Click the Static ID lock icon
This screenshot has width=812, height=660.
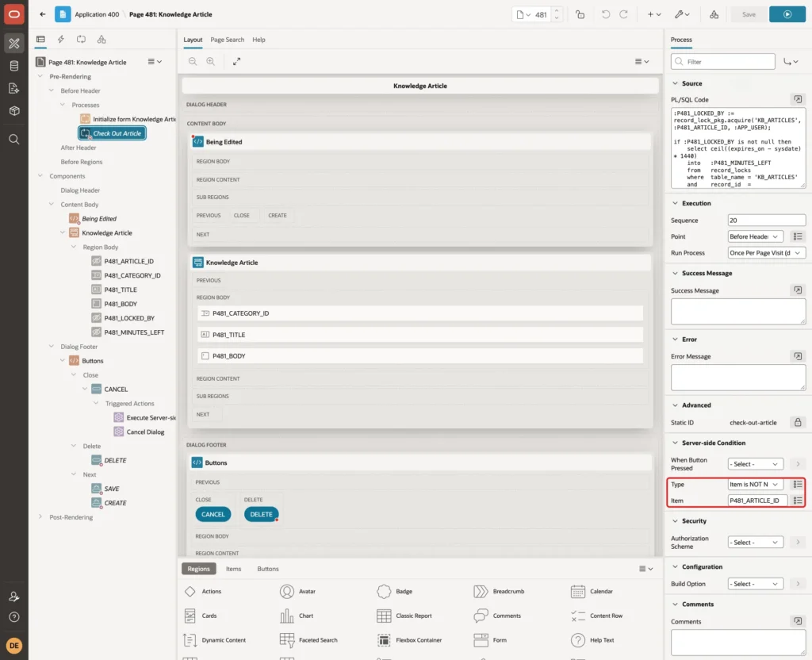click(x=798, y=422)
